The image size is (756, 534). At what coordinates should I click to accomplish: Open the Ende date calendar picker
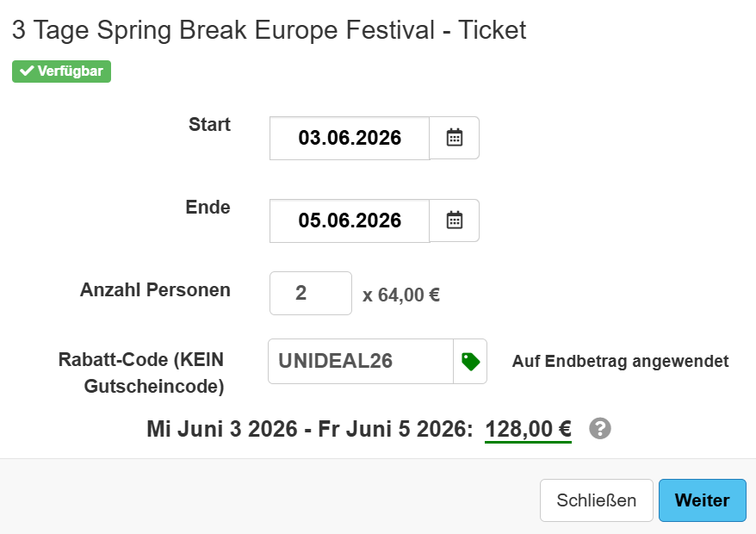point(456,220)
